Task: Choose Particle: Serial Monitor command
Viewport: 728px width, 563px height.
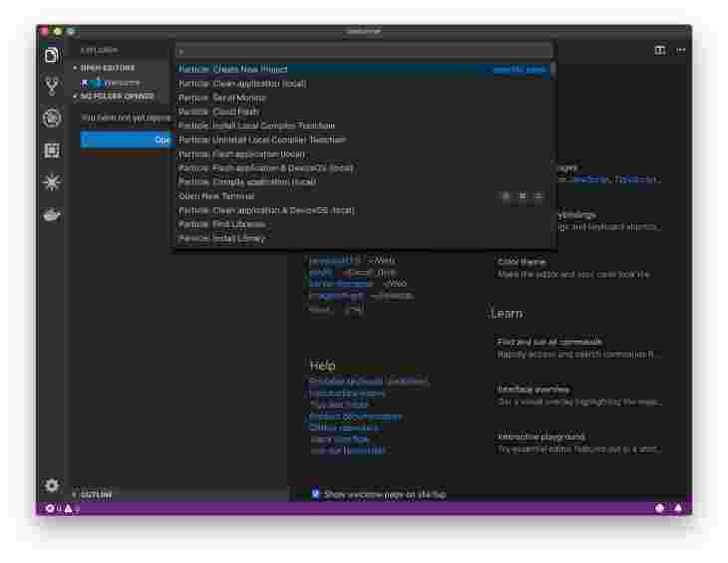Action: coord(365,98)
